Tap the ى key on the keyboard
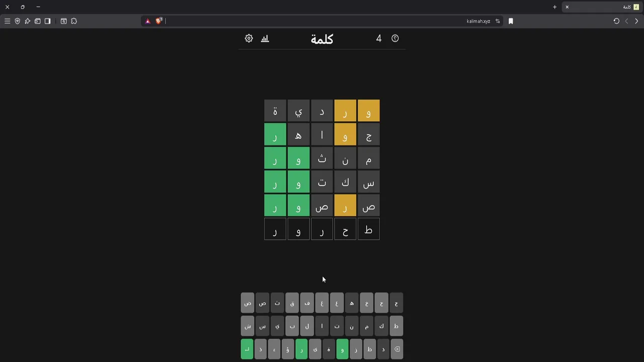 [x=315, y=349]
